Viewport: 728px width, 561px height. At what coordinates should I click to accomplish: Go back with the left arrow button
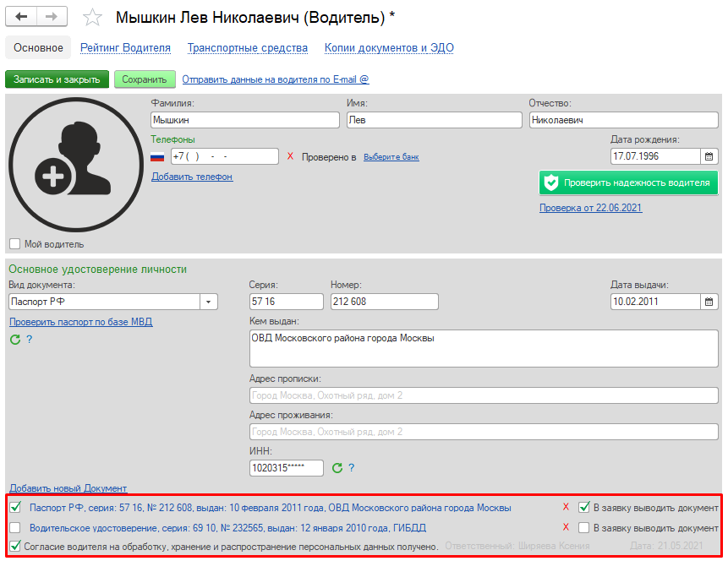21,17
